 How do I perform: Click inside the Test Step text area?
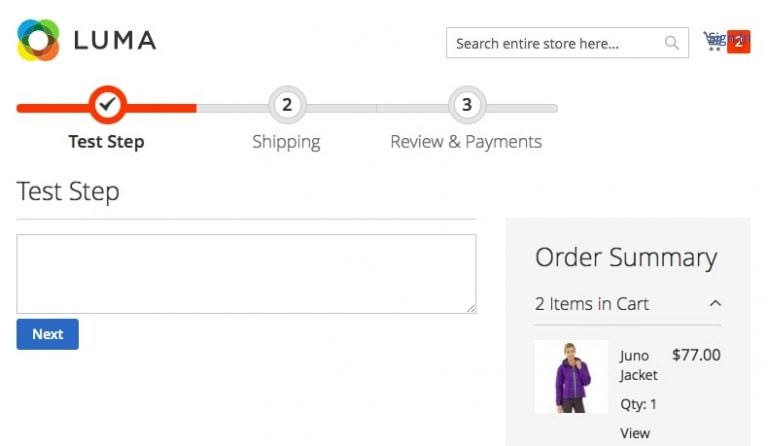pyautogui.click(x=246, y=274)
